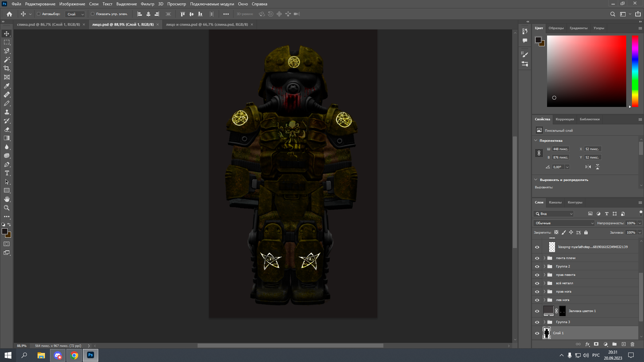Select the Lasso tool
Screen dimensions: 644x362
(x=7, y=51)
